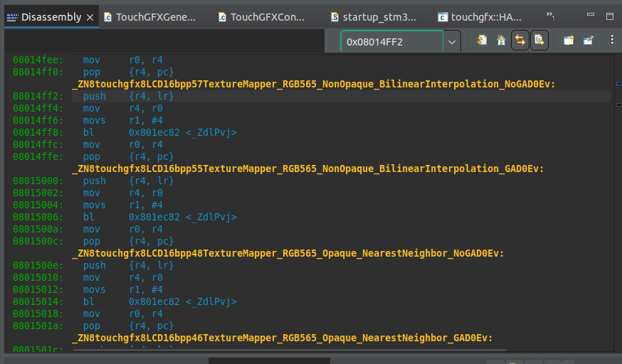
Task: Minimize the editor area
Action: click(591, 15)
